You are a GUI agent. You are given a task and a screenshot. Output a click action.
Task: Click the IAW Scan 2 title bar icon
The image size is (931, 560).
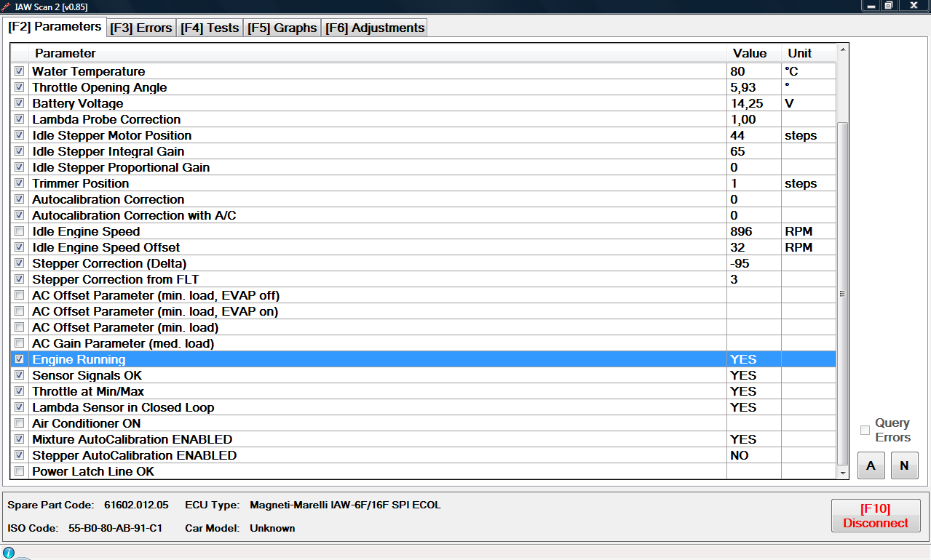[x=6, y=6]
